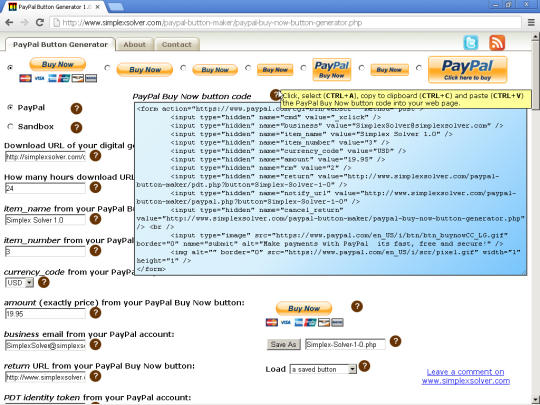Screen dimensions: 540x405
Task: Select PayPal Click here to buy style radio
Action: tap(419, 68)
